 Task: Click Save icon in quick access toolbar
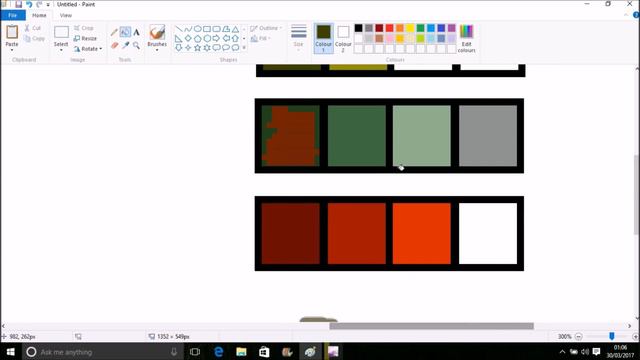pos(18,4)
